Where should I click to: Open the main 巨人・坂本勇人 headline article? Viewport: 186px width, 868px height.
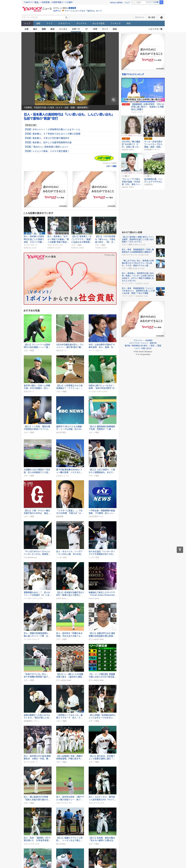click(x=69, y=117)
